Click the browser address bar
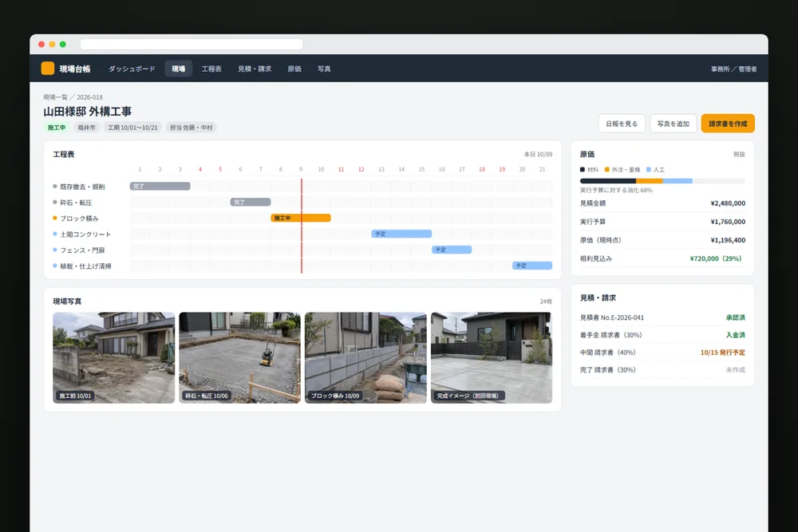 pos(192,44)
